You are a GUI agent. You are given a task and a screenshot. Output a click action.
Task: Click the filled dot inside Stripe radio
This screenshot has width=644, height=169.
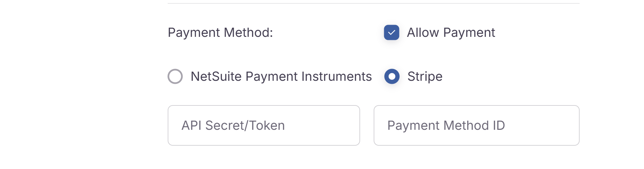pos(392,76)
